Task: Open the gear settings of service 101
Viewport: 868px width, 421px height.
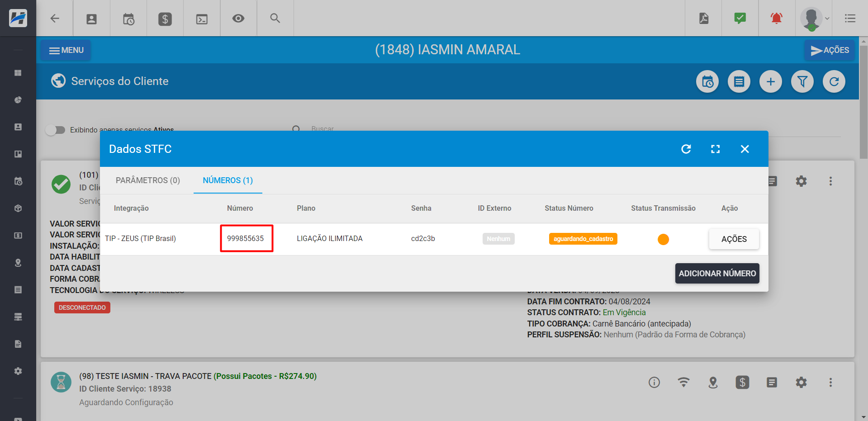Action: (x=801, y=181)
